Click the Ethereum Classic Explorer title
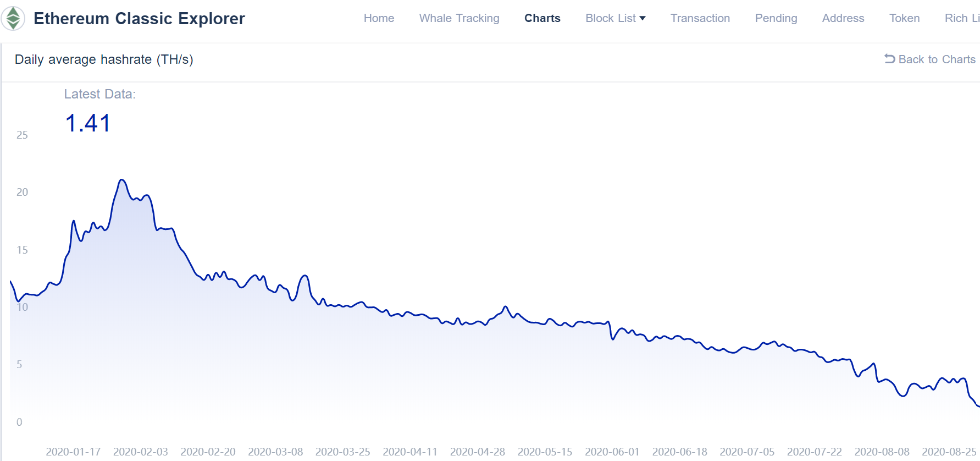Viewport: 980px width, 461px height. click(139, 19)
